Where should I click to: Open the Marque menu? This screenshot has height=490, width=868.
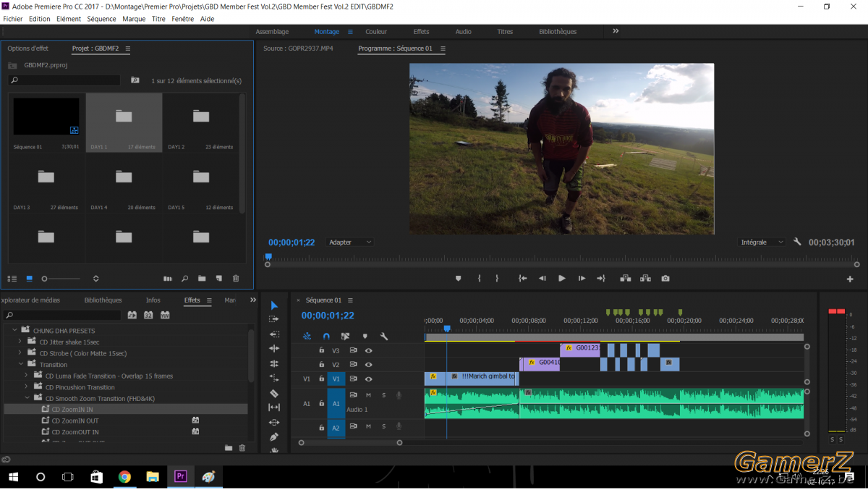[134, 19]
